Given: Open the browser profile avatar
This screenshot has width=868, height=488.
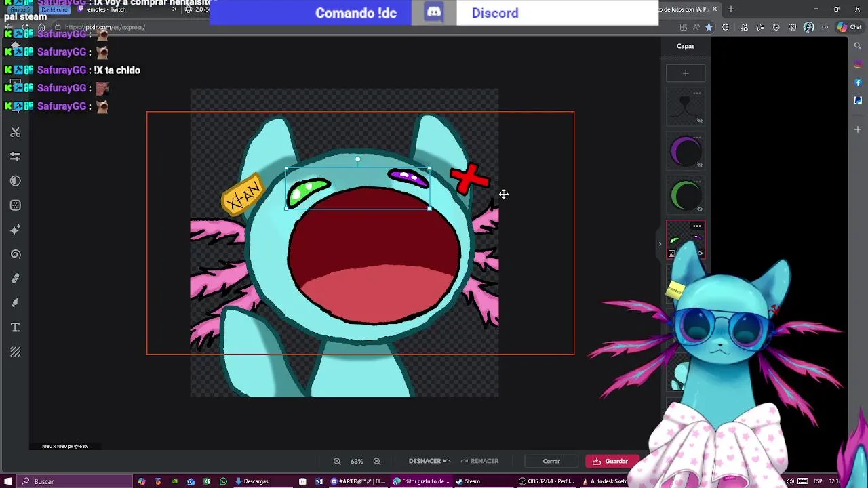Looking at the screenshot, I should pos(809,27).
